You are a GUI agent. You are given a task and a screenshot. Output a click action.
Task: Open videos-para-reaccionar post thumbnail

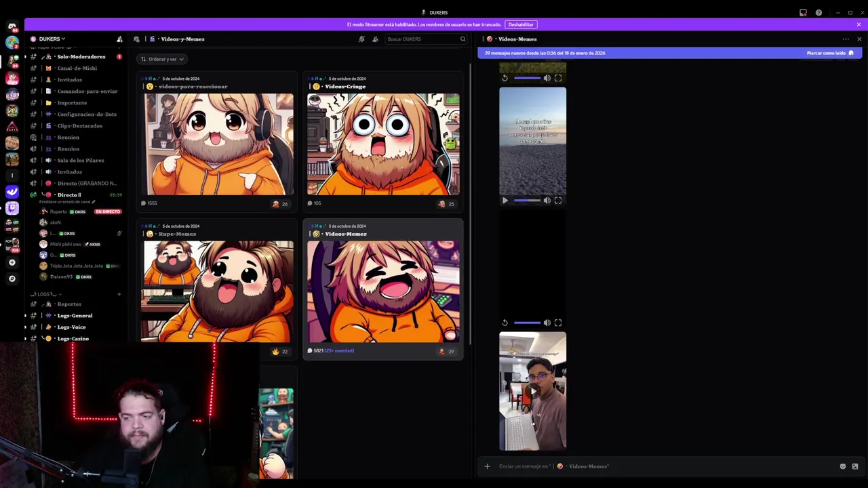218,144
